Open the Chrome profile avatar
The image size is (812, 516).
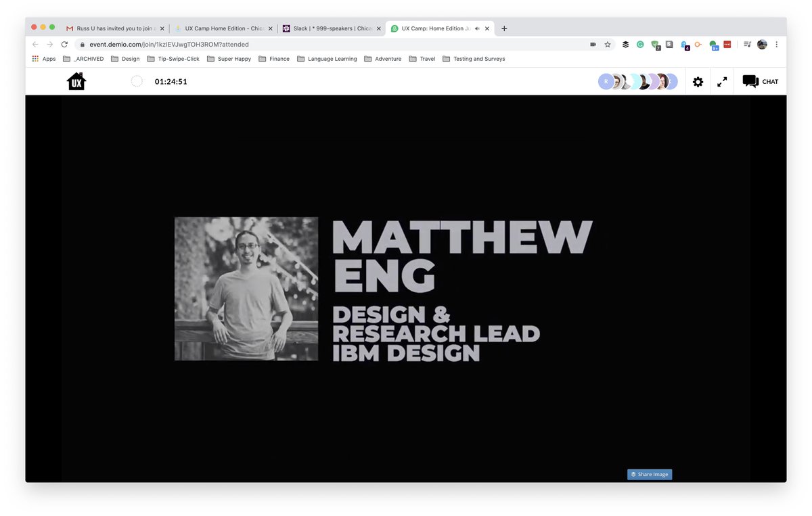tap(762, 45)
